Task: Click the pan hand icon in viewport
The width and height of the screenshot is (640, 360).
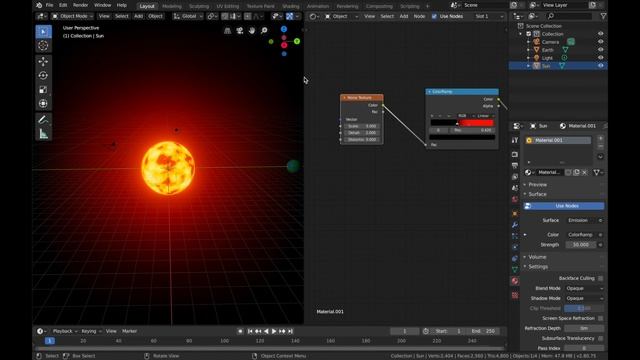Action: 252,31
